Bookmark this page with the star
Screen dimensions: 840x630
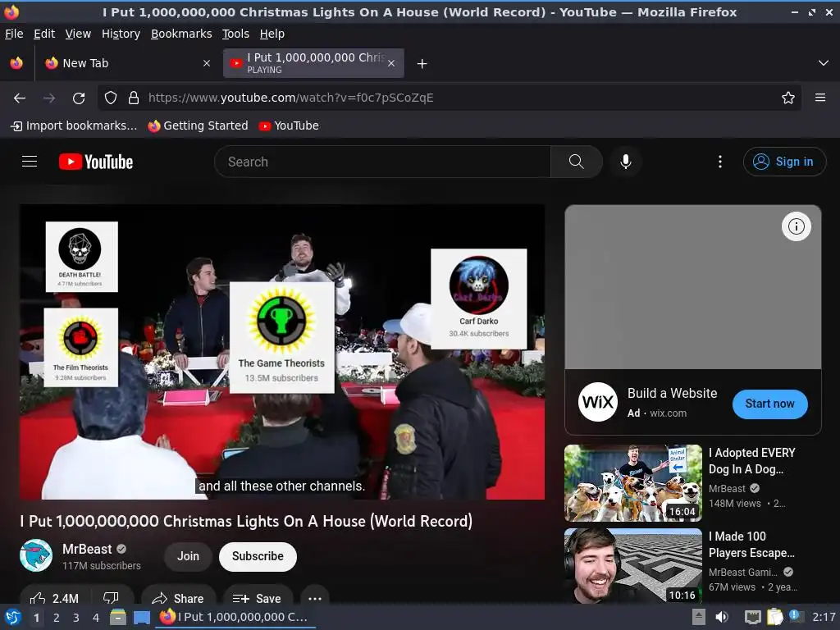(788, 98)
